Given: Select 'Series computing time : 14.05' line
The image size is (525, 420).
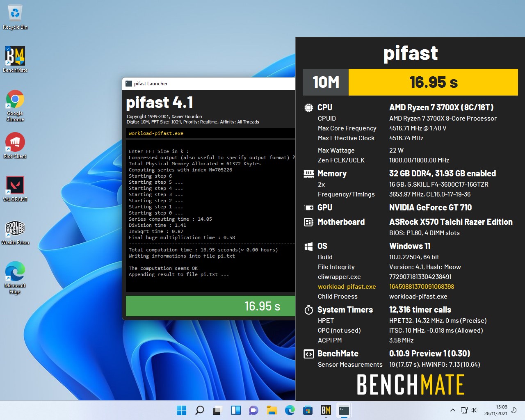Looking at the screenshot, I should click(x=170, y=219).
